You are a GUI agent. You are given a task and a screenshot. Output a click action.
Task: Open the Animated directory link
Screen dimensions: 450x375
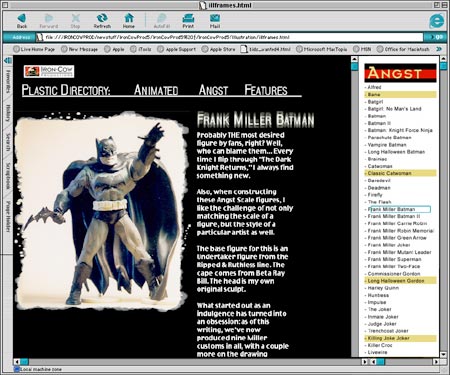(156, 90)
